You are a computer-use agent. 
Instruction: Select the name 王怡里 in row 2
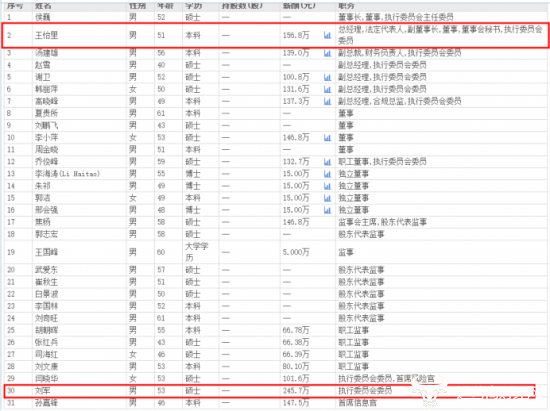[x=46, y=35]
